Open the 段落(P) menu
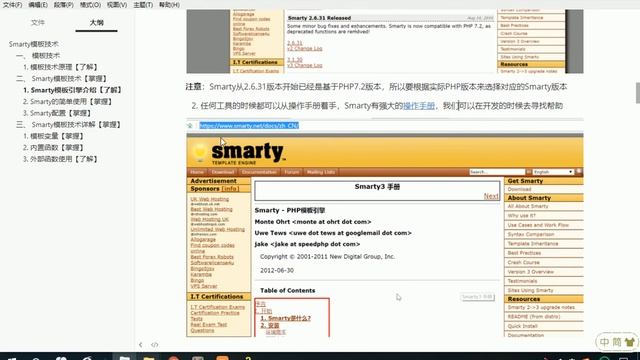This screenshot has height=360, width=640. click(64, 5)
